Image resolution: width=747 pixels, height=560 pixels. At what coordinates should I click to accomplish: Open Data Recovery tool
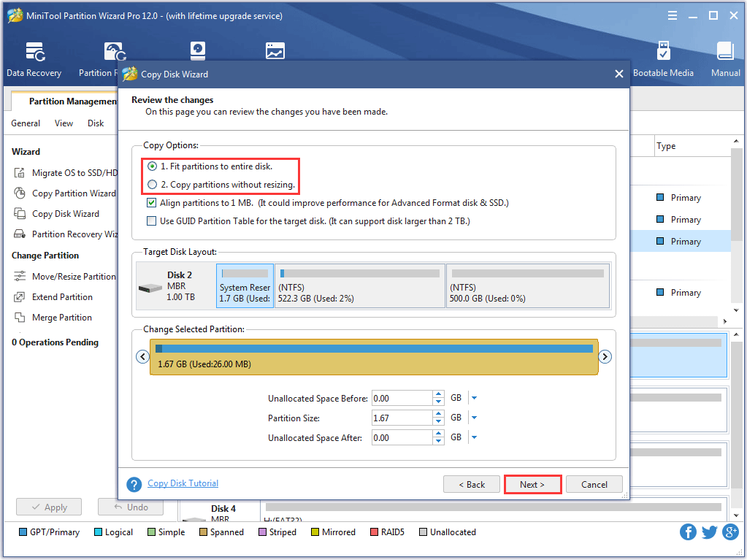34,60
